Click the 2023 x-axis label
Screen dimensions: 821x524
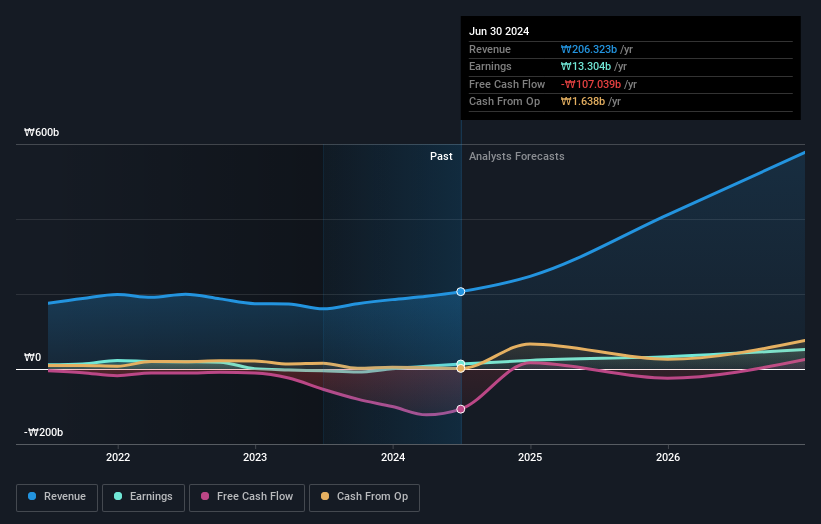[255, 458]
